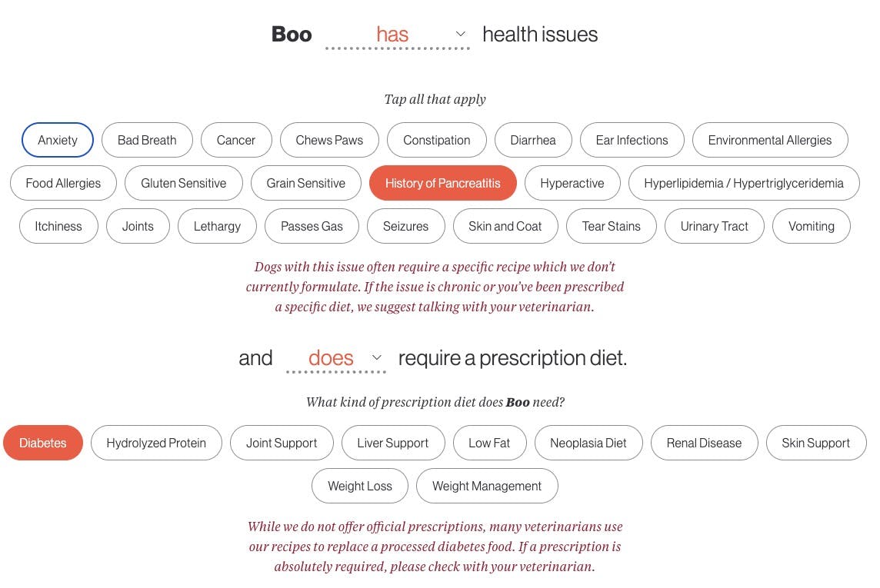The image size is (880, 588).
Task: Deselect History of Pancreatitis pill
Action: [x=442, y=183]
